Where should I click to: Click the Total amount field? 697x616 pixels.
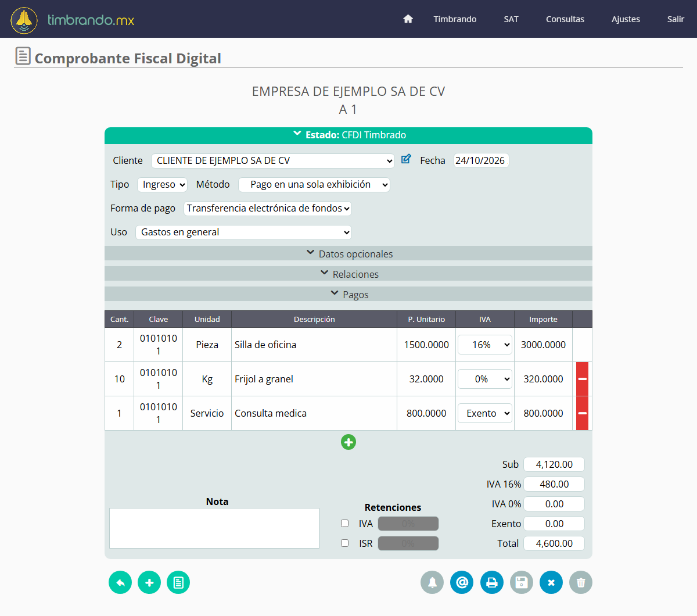(x=554, y=543)
